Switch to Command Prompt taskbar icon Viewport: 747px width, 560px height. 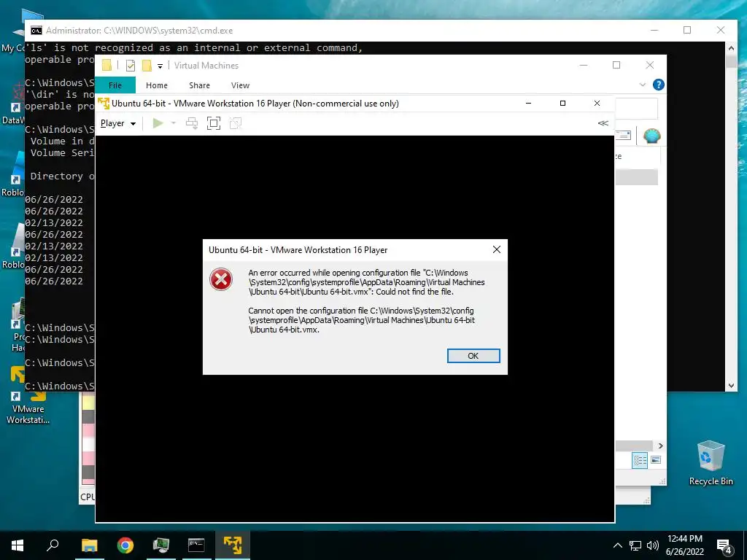click(196, 545)
